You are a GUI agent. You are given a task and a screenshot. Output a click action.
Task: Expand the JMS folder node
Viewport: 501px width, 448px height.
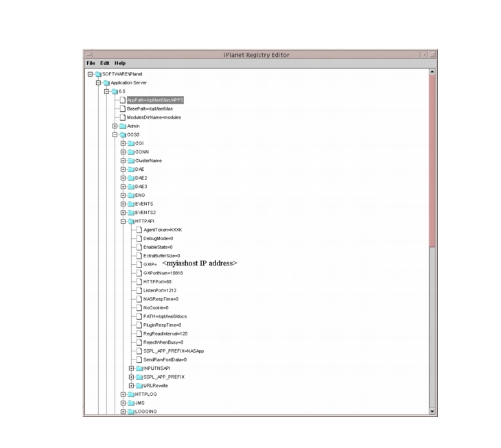click(123, 403)
